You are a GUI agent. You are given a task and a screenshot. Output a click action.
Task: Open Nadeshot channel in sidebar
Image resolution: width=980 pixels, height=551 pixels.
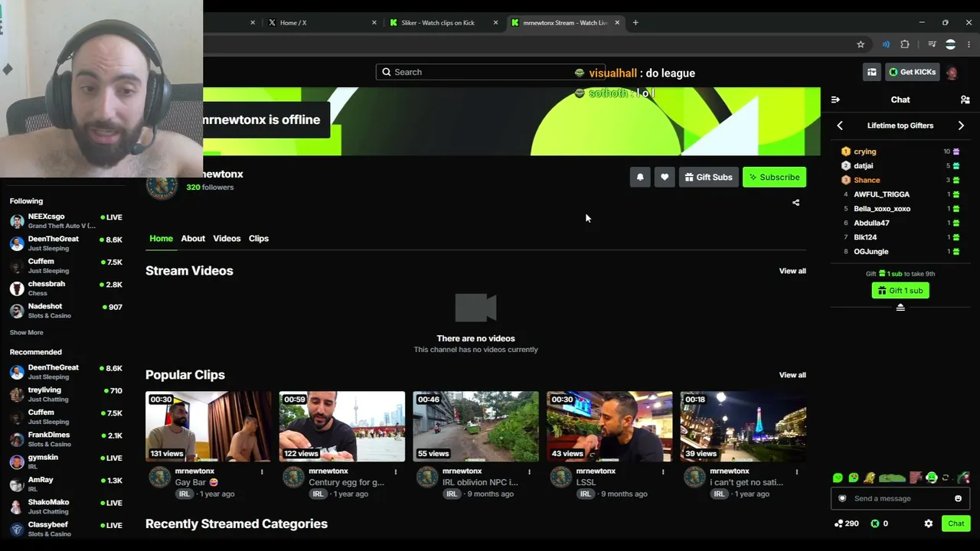tap(66, 311)
